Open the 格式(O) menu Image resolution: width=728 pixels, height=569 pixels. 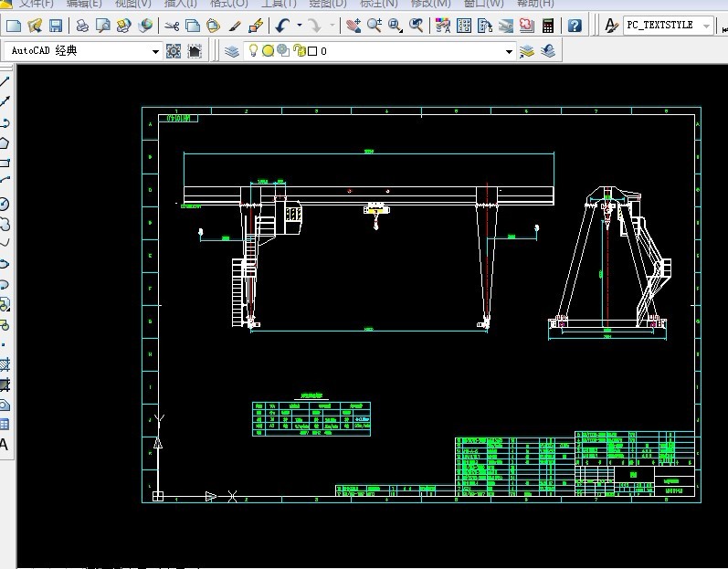(228, 4)
